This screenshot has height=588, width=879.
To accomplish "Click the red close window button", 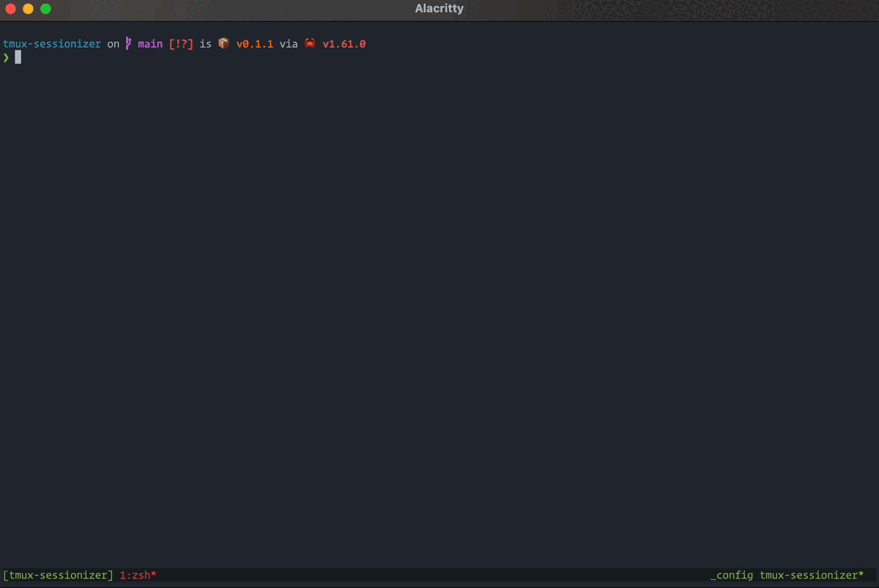I will pos(10,9).
